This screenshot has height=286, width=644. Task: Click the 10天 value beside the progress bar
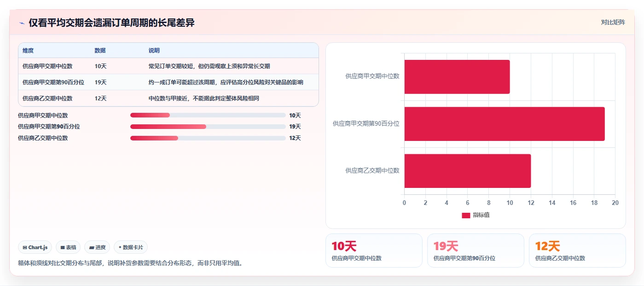(295, 115)
